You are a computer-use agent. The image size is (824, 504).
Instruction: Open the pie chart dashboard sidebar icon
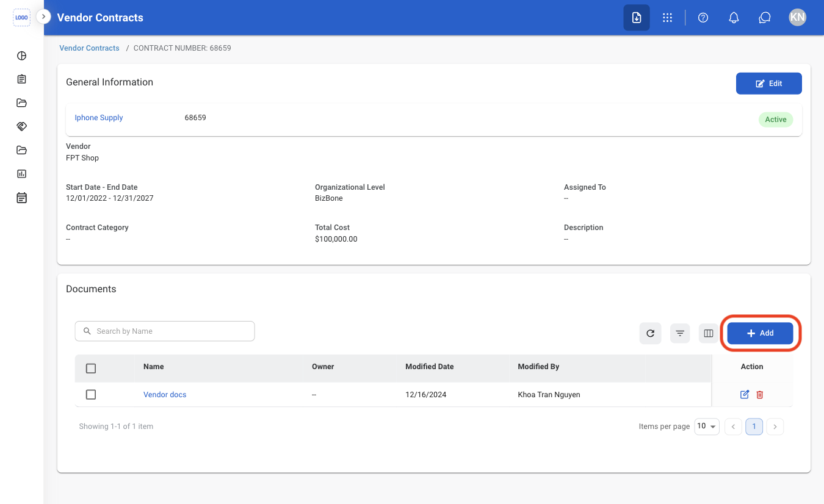click(21, 56)
